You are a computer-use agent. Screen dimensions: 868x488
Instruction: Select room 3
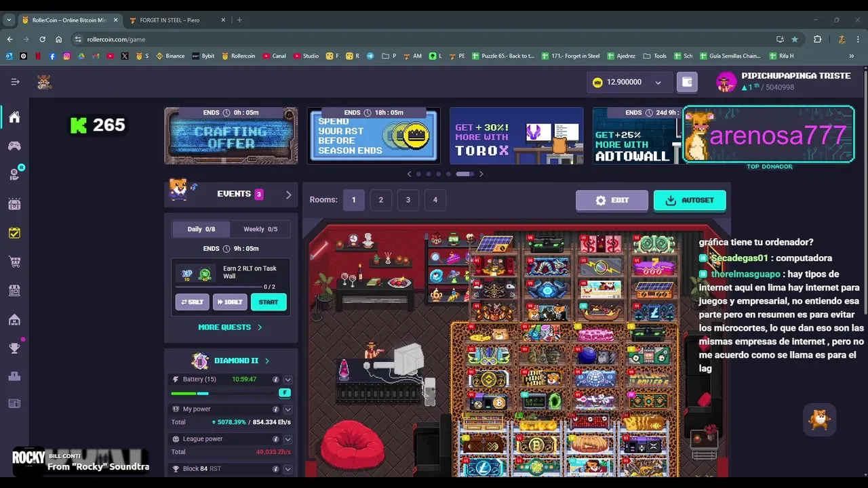[408, 200]
